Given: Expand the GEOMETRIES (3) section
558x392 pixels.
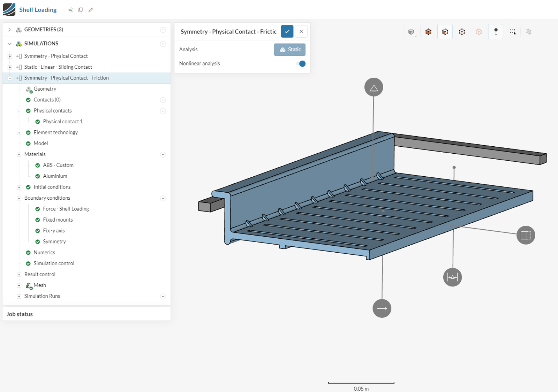Looking at the screenshot, I should (9, 30).
